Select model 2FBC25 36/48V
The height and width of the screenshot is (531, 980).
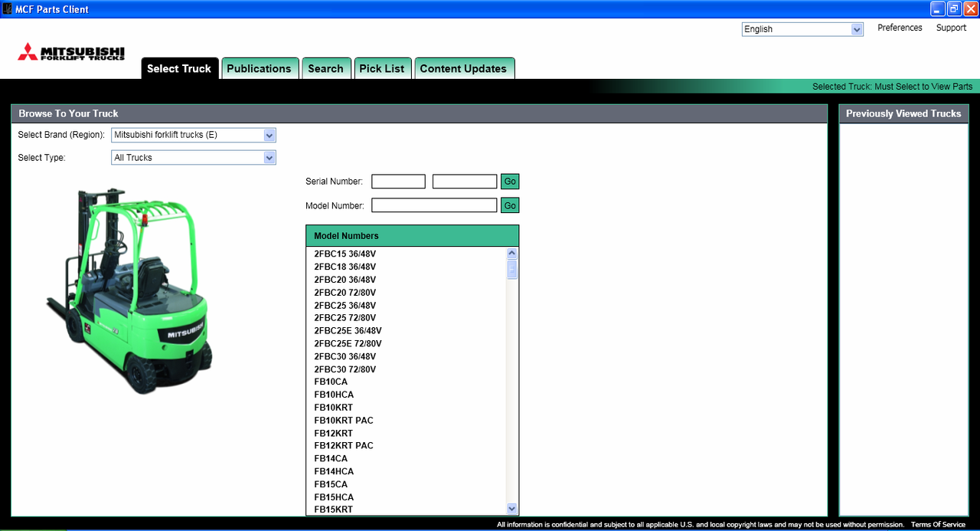(345, 305)
